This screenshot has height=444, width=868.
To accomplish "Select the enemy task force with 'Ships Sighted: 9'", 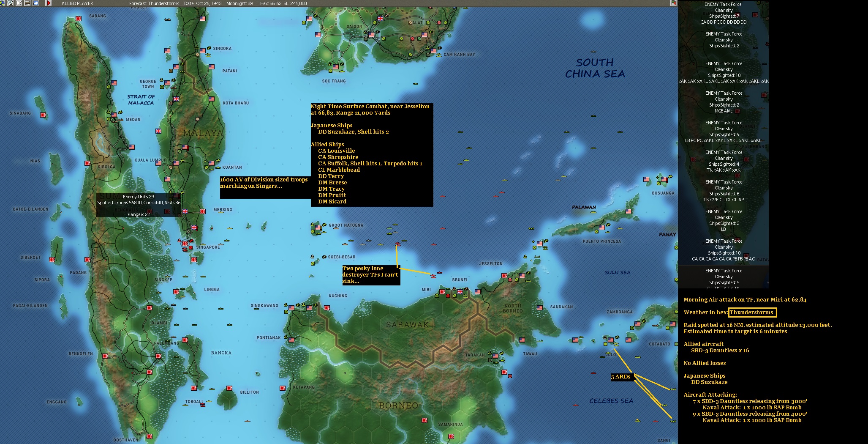I will 724,132.
